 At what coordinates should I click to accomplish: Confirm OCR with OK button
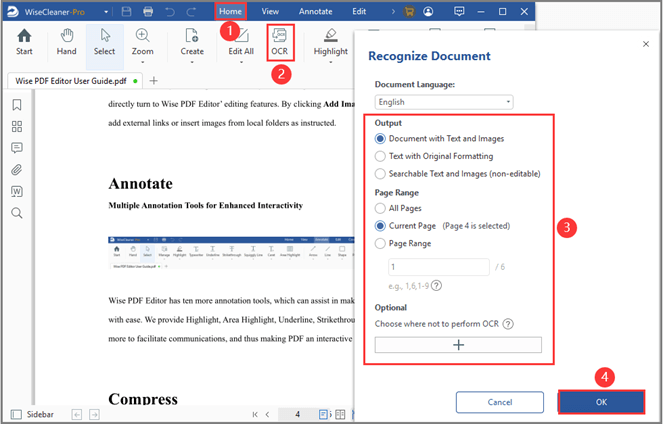[x=601, y=402]
